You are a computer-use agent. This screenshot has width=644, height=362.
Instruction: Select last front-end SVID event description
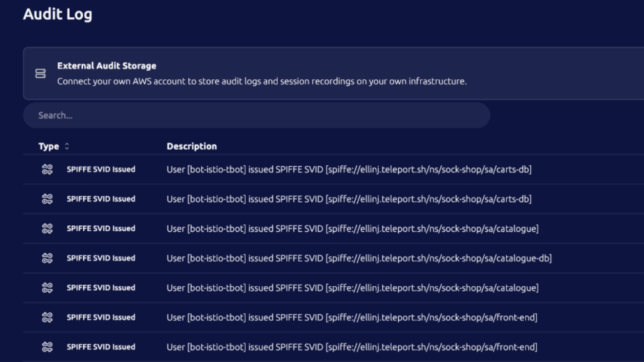(x=352, y=347)
